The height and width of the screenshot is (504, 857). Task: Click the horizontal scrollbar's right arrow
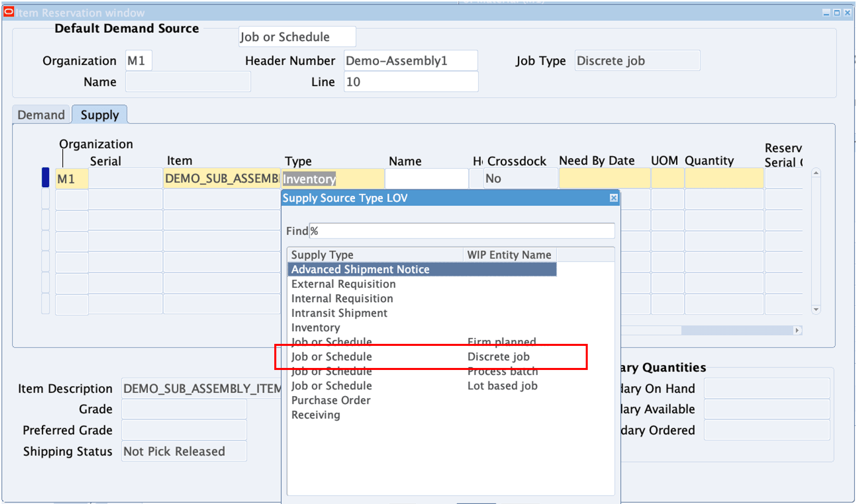tap(798, 330)
